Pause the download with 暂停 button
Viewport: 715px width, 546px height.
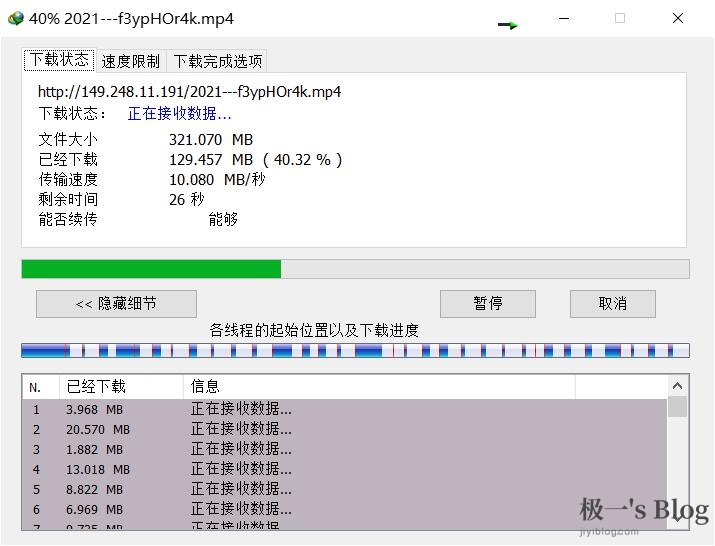click(x=487, y=304)
